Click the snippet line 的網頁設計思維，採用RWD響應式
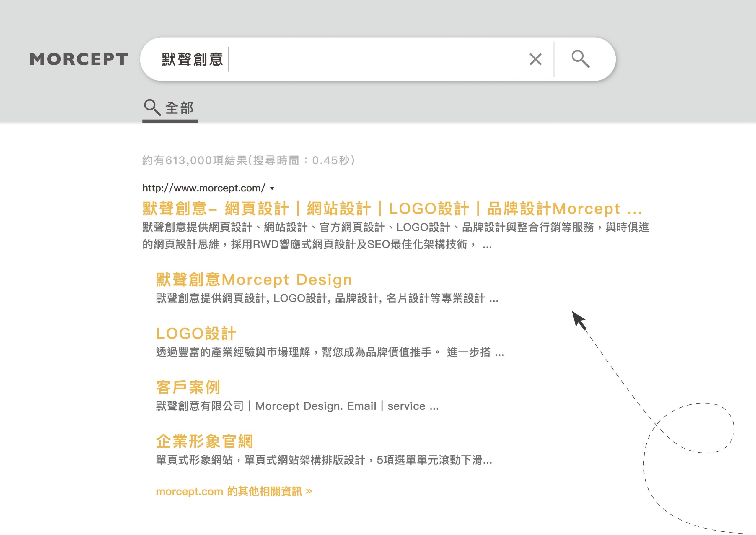The height and width of the screenshot is (535, 756). click(x=317, y=244)
